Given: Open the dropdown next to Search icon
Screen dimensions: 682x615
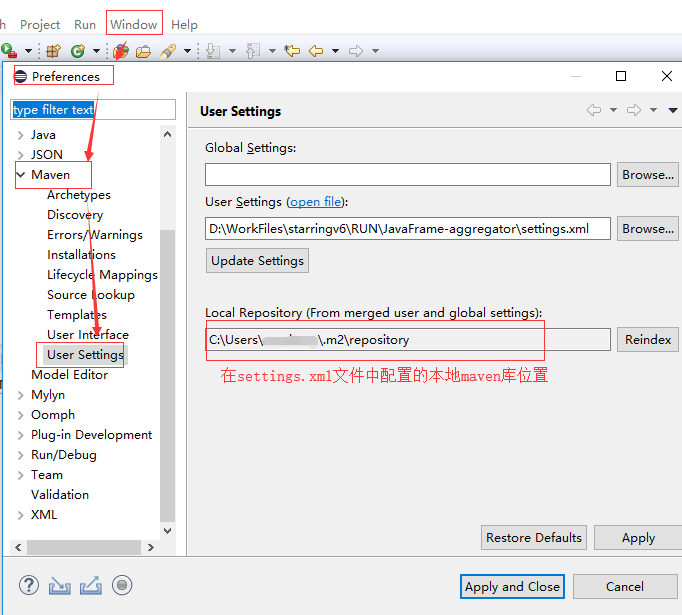Looking at the screenshot, I should coord(187,51).
